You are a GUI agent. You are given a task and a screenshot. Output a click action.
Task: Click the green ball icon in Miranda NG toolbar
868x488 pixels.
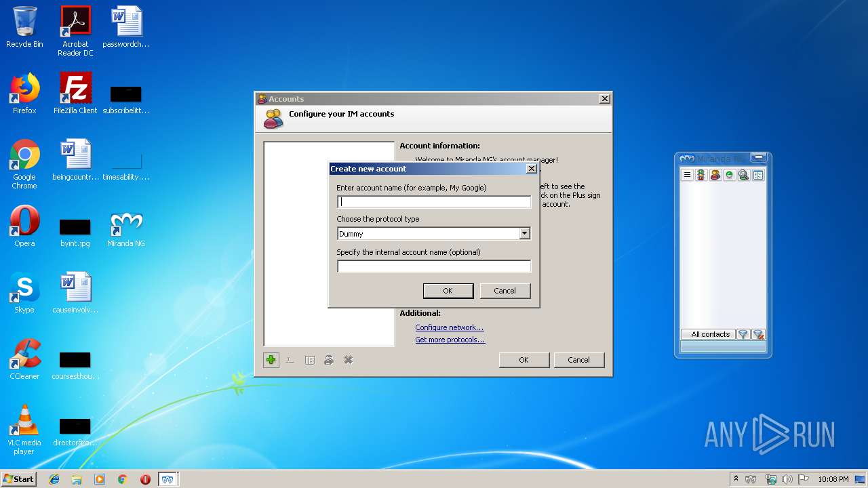(x=730, y=175)
